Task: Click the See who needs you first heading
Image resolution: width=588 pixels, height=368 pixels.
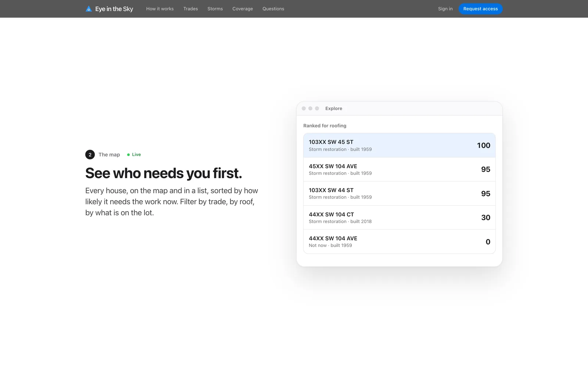Action: pos(164,173)
